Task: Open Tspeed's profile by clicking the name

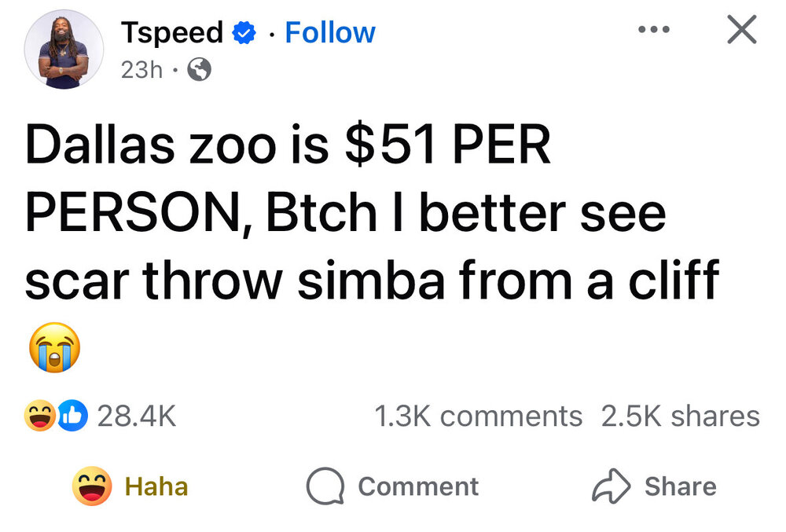Action: point(171,33)
